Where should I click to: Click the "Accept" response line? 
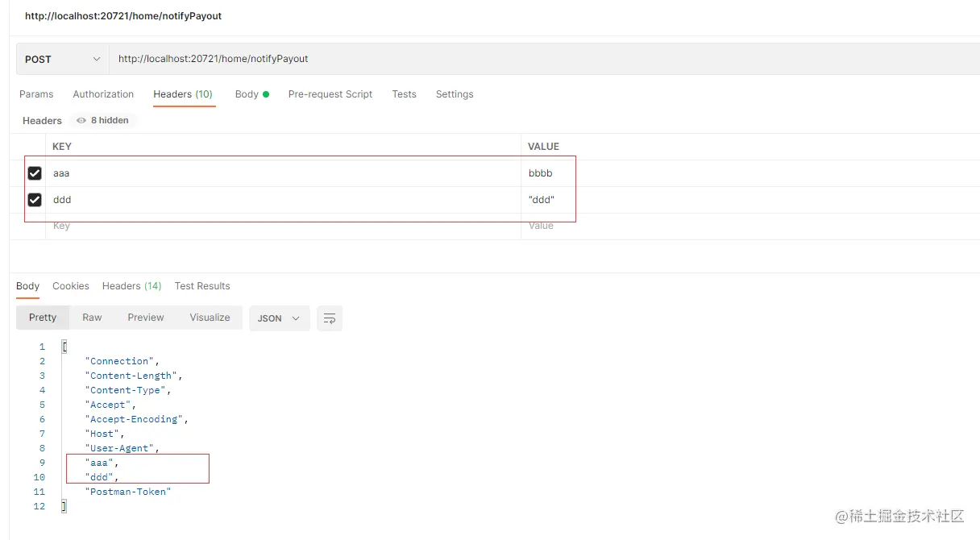click(x=110, y=405)
